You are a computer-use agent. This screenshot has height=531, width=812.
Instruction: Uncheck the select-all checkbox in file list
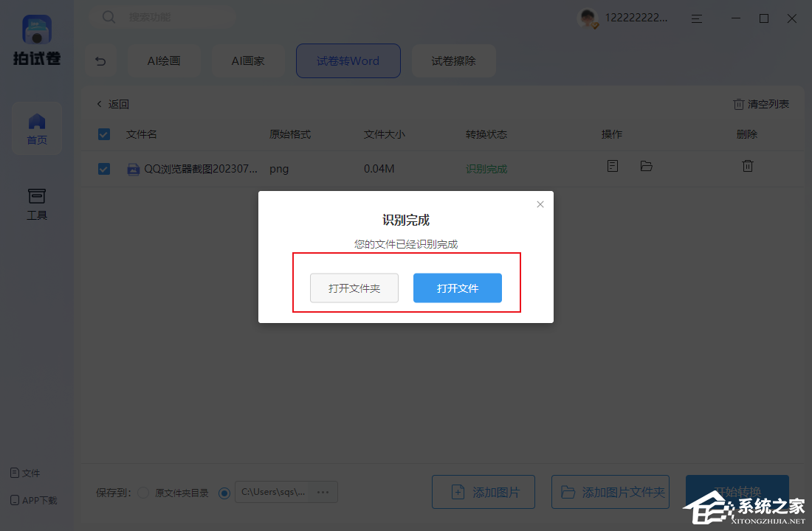(x=104, y=134)
